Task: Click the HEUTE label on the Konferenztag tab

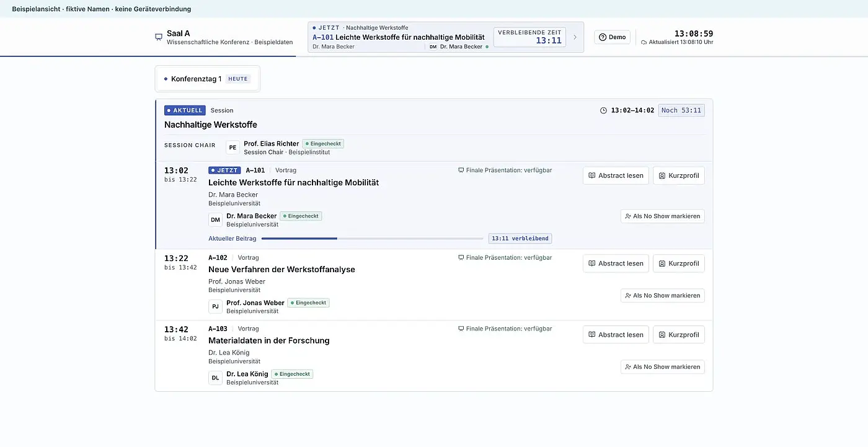Action: [x=238, y=79]
